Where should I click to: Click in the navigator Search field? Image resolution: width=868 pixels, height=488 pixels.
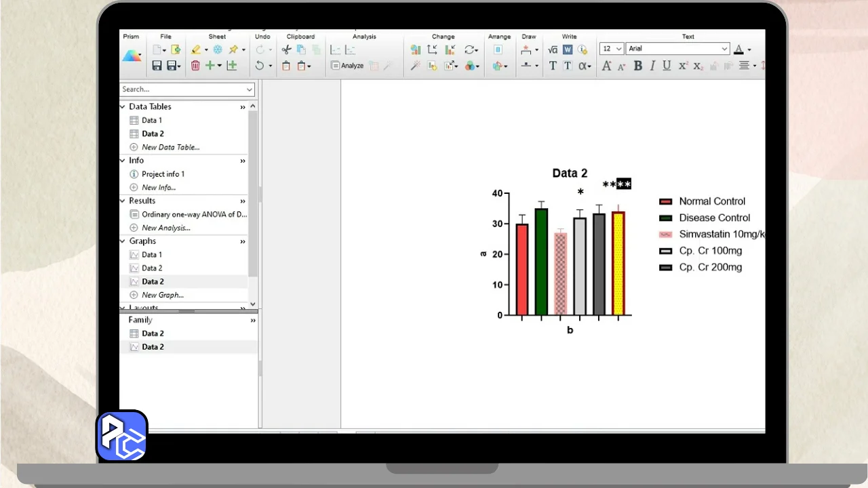click(x=182, y=89)
